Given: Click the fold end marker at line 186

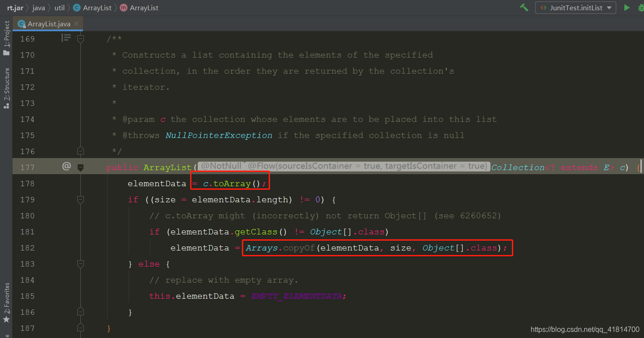Looking at the screenshot, I should pos(80,311).
